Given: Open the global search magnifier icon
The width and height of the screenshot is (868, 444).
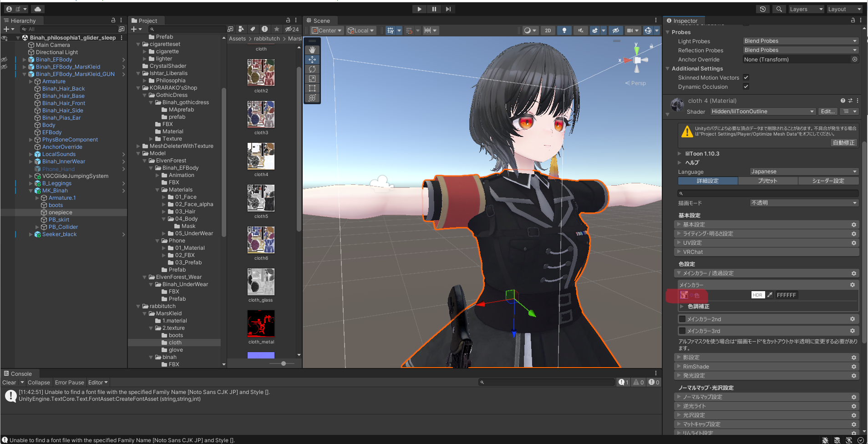Looking at the screenshot, I should [x=779, y=9].
